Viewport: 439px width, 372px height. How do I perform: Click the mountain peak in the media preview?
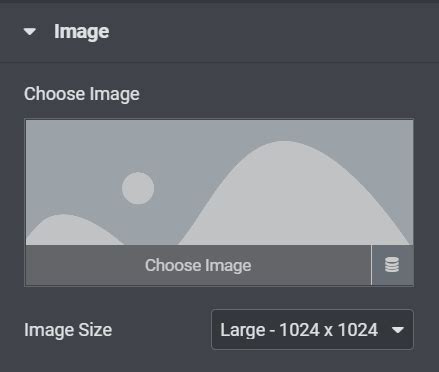coord(285,145)
